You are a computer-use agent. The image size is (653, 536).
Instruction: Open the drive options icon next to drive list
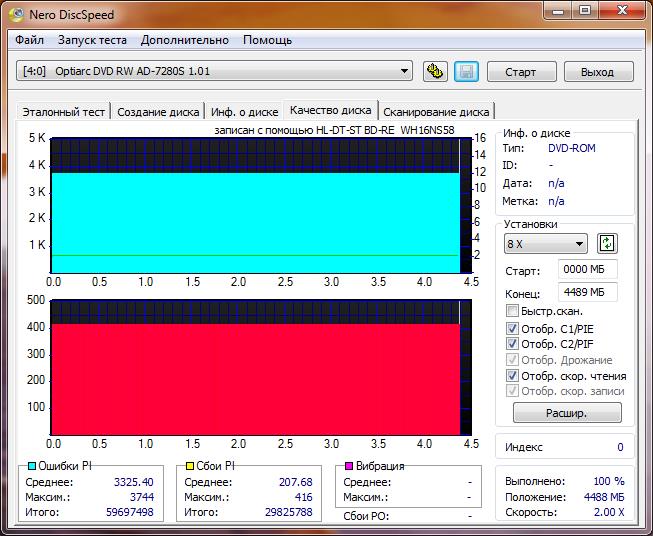[x=434, y=72]
